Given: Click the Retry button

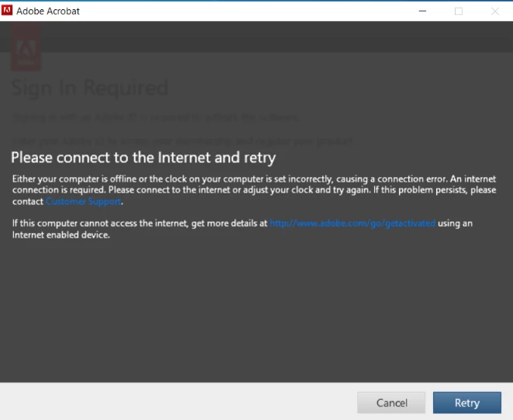Looking at the screenshot, I should (x=467, y=403).
